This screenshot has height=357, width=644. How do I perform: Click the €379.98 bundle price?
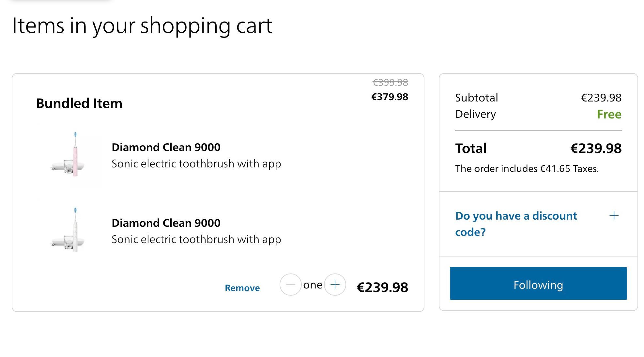[x=390, y=97]
